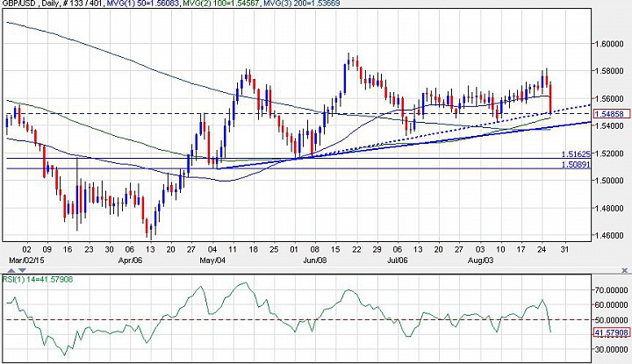Viewport: 632px width, 364px height.
Task: Select the MVG(3) 200=1.53669 indicator label
Action: [x=302, y=4]
